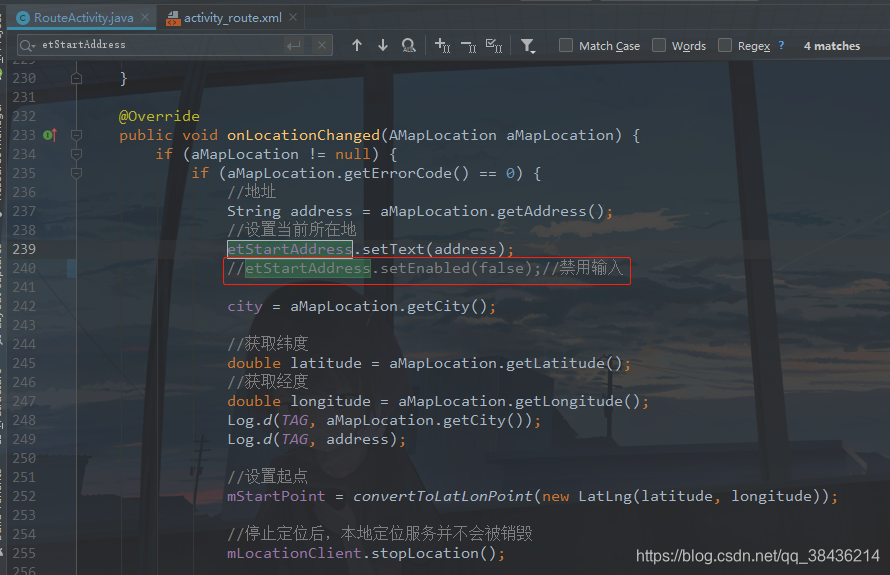
Task: Click the getAddress() call on line 237
Action: (x=551, y=211)
